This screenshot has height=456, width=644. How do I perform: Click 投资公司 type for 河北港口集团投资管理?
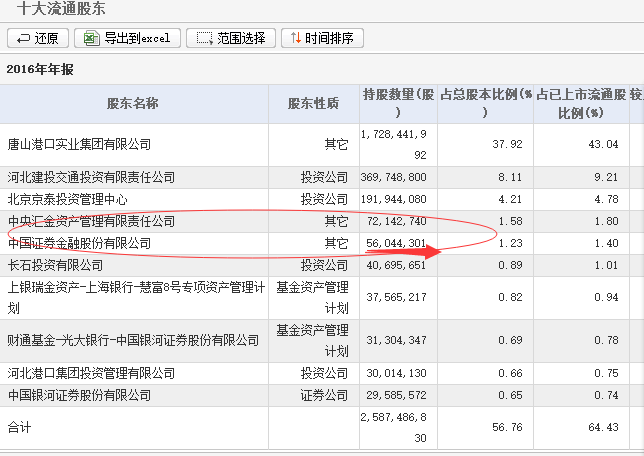[324, 373]
